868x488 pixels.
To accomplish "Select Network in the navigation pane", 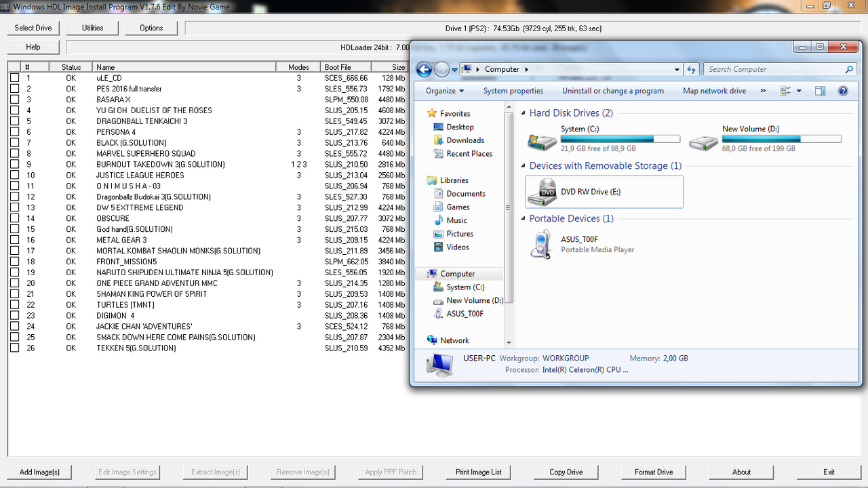I will (454, 340).
